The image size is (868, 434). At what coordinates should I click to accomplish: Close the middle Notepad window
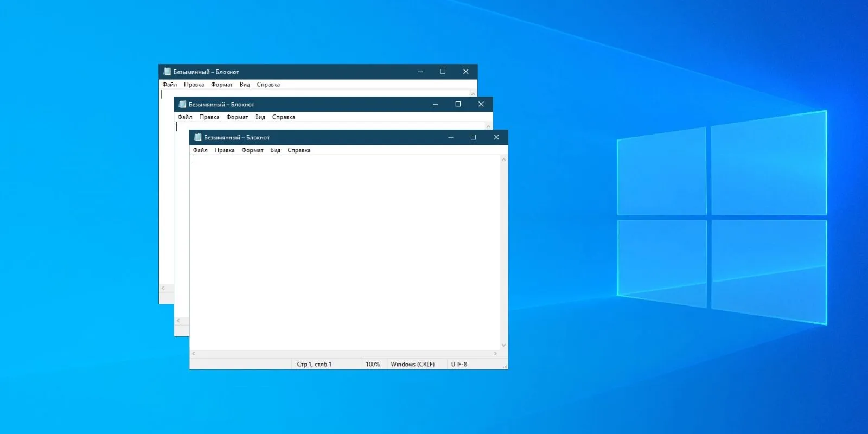481,104
